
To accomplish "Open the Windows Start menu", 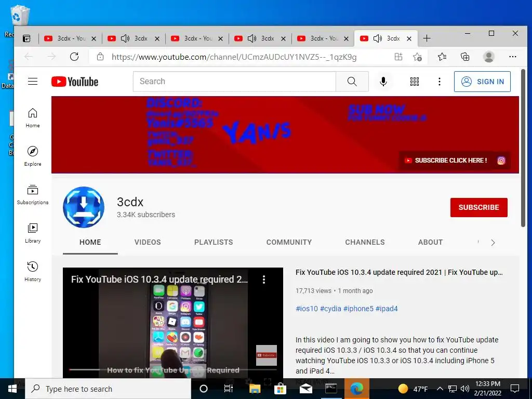I will [x=12, y=389].
